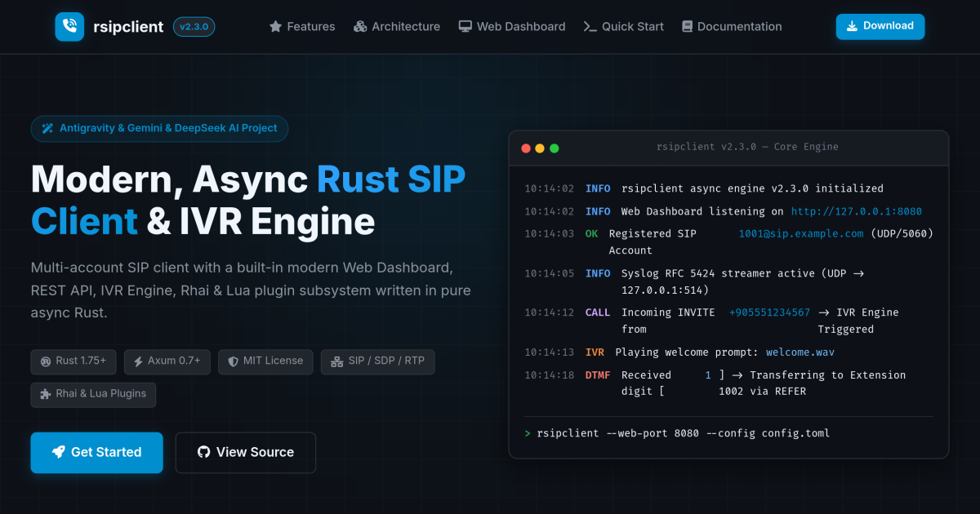Viewport: 980px width, 514px height.
Task: Click the network icon in SIP / SDP / RTP badge
Action: 337,361
